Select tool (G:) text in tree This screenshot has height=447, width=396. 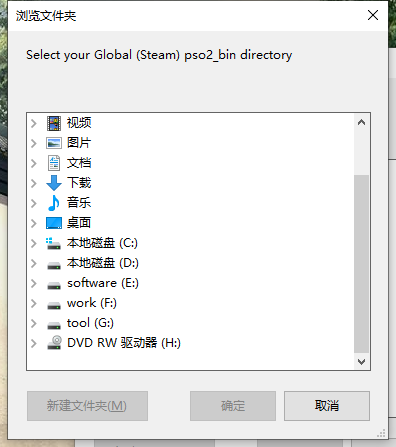90,323
